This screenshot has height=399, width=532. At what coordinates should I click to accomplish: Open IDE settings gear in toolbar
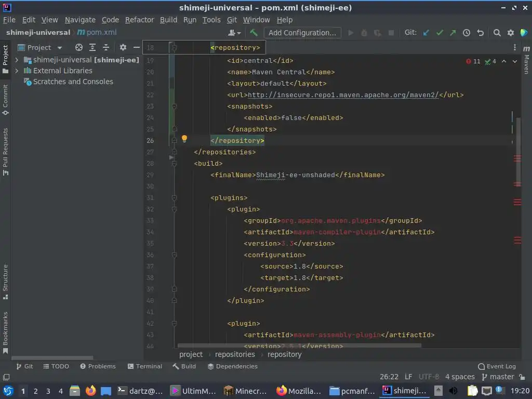tap(510, 33)
